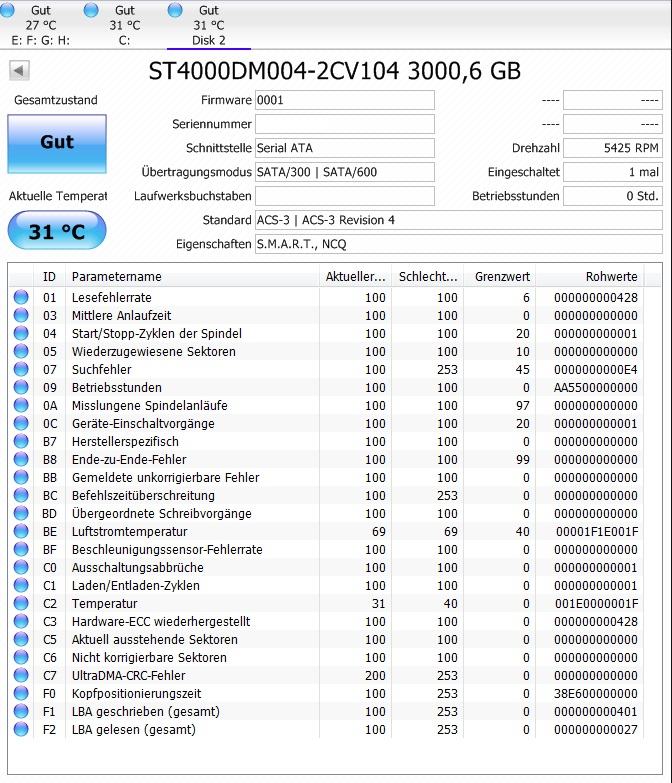Click status icon of Hardware-ECC wiederhergestellt row

click(x=21, y=621)
